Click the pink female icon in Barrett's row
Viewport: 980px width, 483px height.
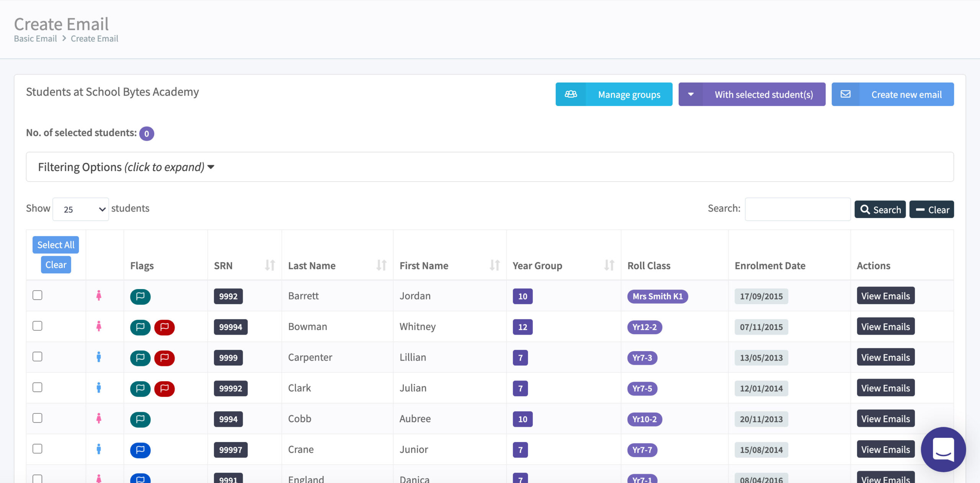(99, 296)
